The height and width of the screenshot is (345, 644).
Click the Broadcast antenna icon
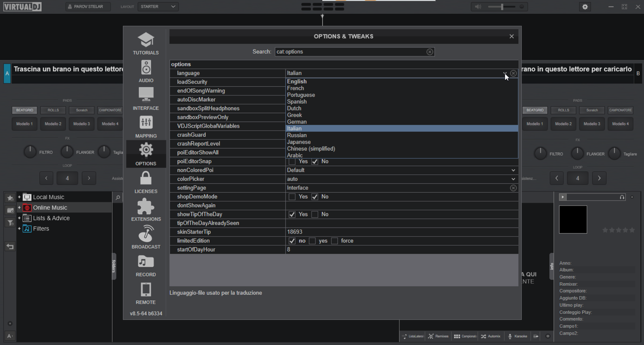coord(146,234)
